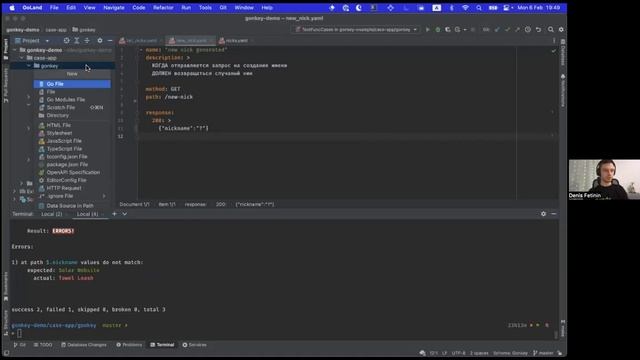Click Git update project arrow icon
This screenshot has width=640, height=360.
(x=497, y=29)
